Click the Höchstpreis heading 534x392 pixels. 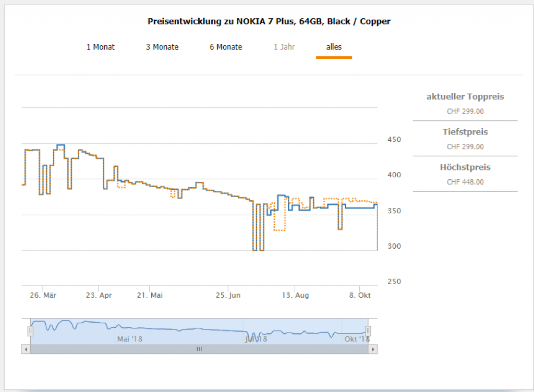point(465,167)
